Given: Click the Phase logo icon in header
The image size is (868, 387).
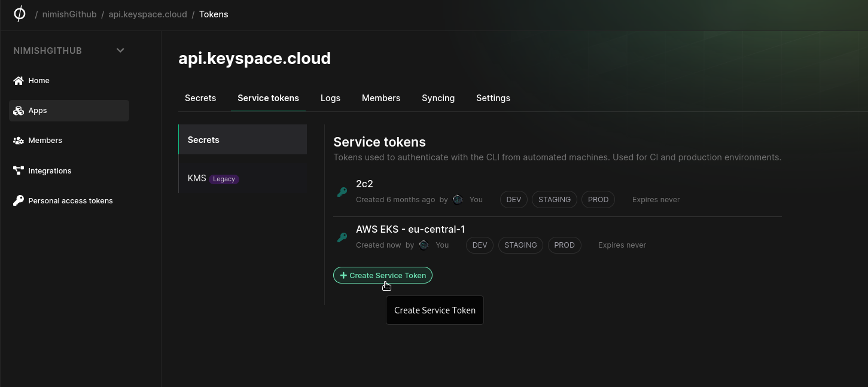Looking at the screenshot, I should pyautogui.click(x=19, y=14).
